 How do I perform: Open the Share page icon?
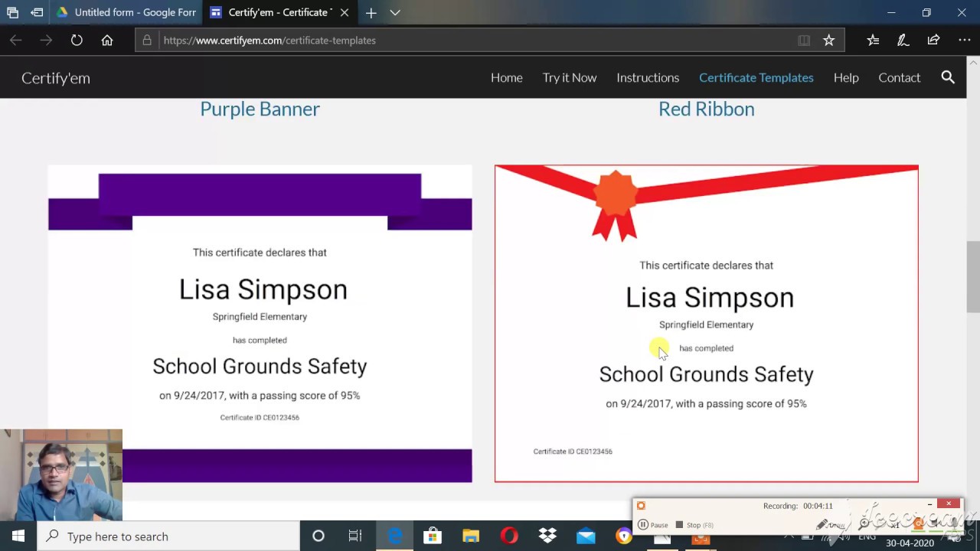[933, 41]
